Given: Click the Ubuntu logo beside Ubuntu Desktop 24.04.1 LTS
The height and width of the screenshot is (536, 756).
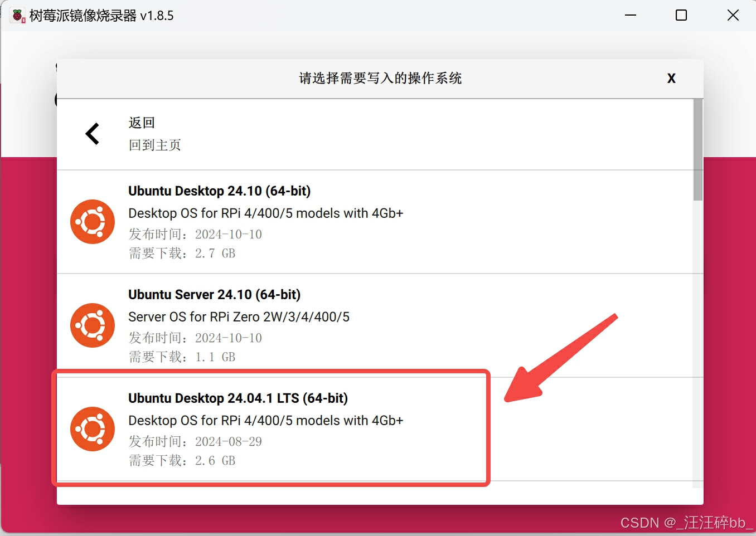Looking at the screenshot, I should 92,429.
